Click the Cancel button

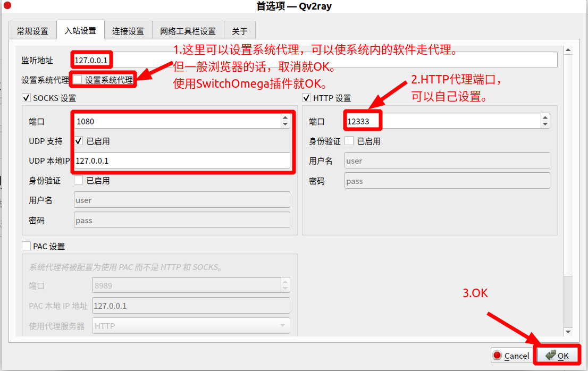click(x=512, y=355)
